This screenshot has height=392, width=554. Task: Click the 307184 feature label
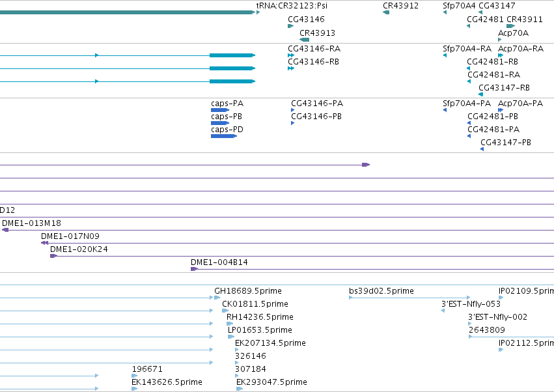click(251, 369)
